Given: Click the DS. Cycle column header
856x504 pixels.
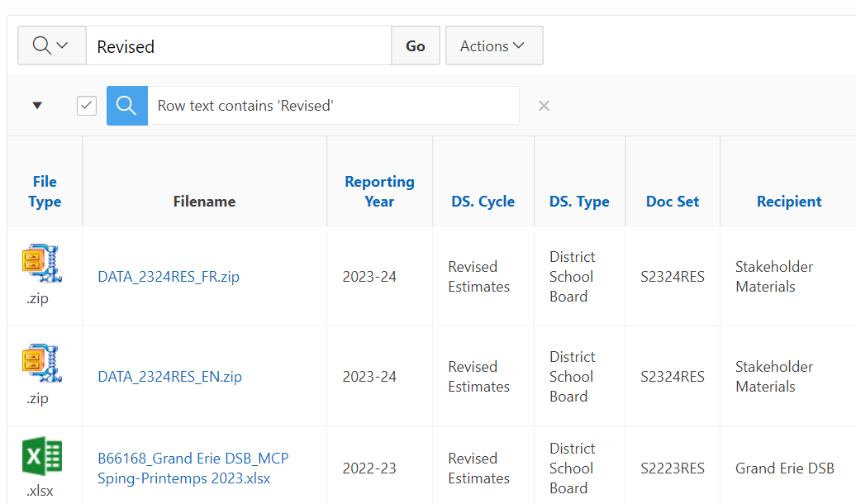Looking at the screenshot, I should 483,202.
